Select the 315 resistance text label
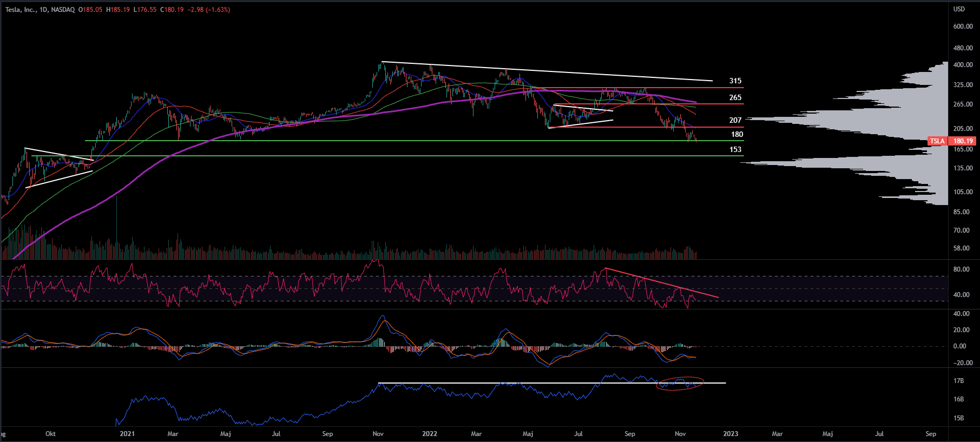This screenshot has height=442, width=980. click(735, 81)
